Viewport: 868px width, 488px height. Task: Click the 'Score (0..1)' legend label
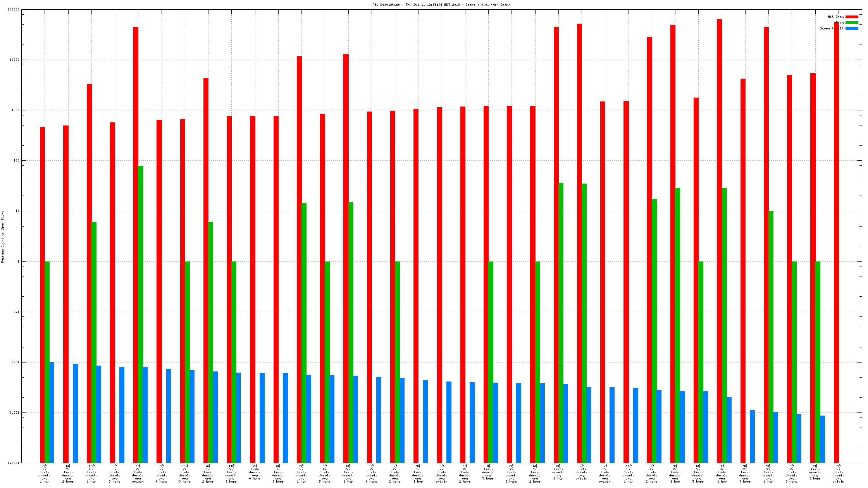click(831, 28)
